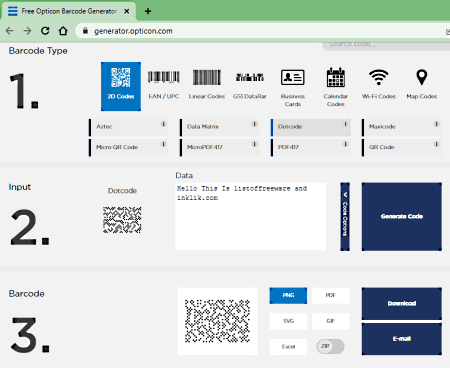
Task: Click the Generate Code button
Action: click(x=402, y=217)
